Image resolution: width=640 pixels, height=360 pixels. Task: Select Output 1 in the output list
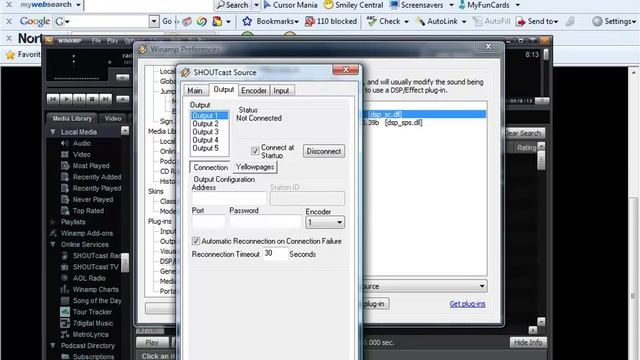coord(209,116)
